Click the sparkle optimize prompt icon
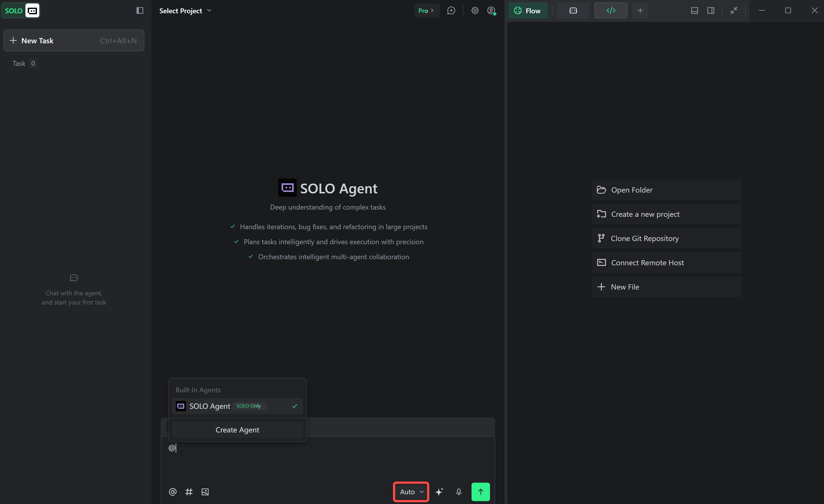Viewport: 824px width, 504px height. click(439, 492)
